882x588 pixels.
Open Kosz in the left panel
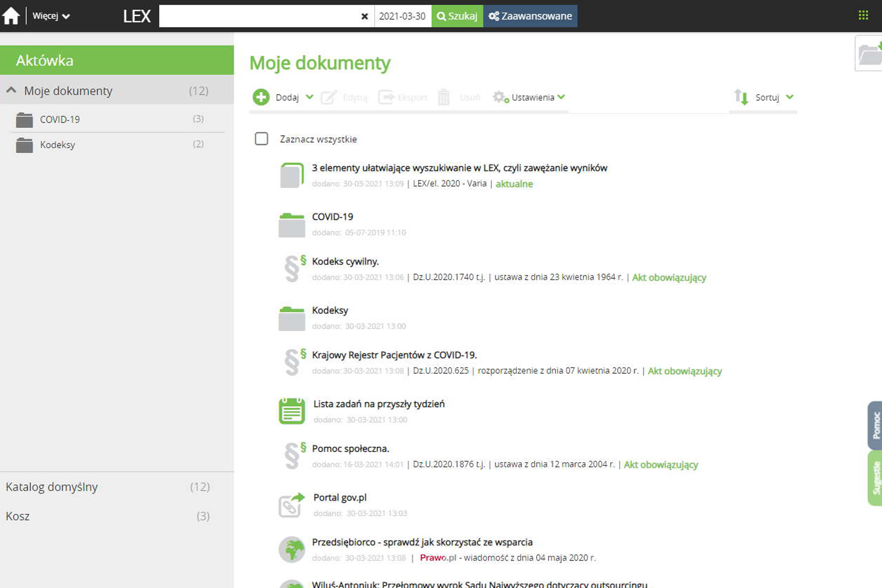coord(18,516)
